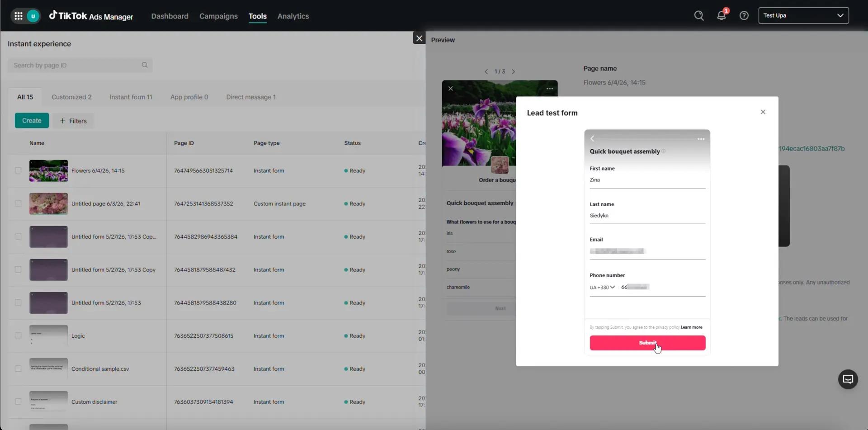
Task: Click the search magnifier in the page ID field
Action: pos(145,65)
